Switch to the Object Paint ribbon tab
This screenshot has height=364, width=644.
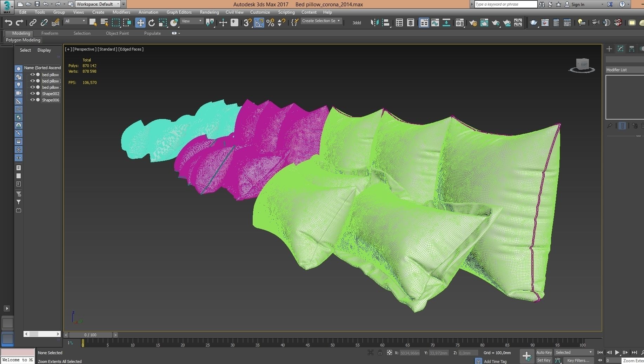point(117,33)
